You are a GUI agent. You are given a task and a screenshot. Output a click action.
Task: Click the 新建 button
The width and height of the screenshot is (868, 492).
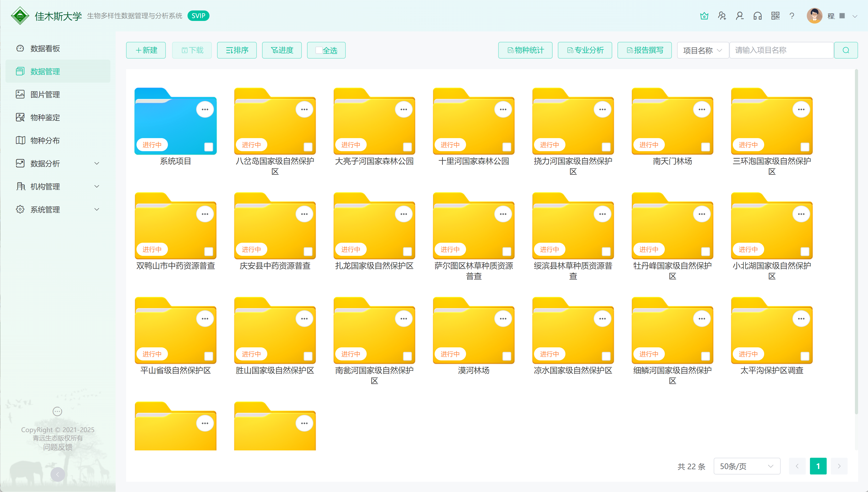pos(146,50)
